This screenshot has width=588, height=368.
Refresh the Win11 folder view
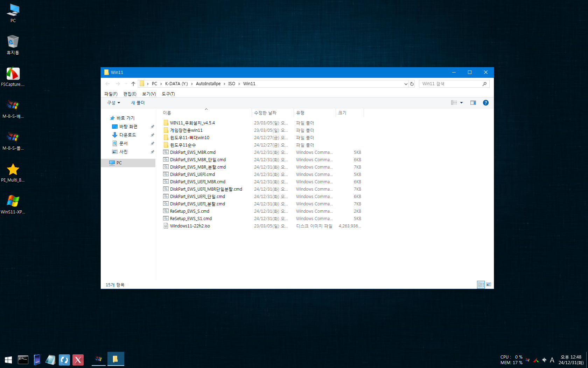tap(412, 84)
